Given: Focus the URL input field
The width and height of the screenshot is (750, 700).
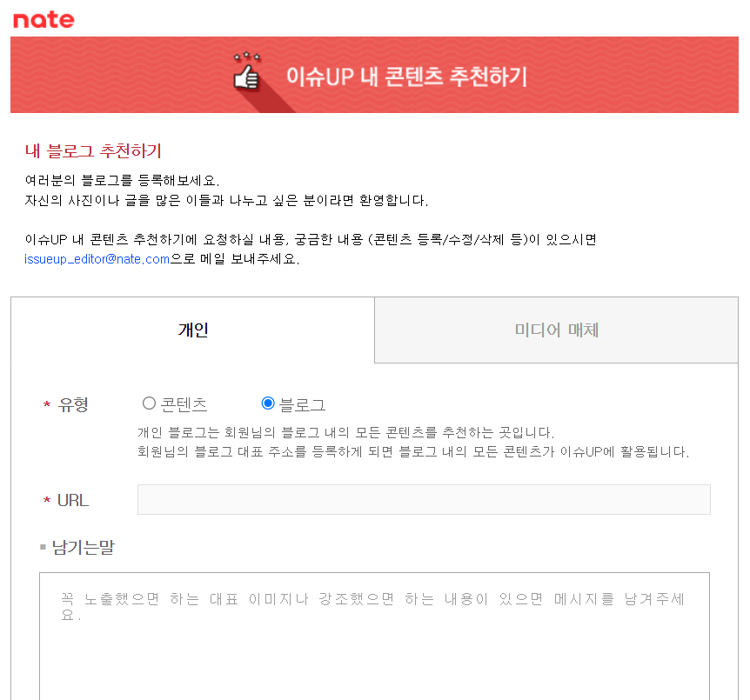Looking at the screenshot, I should coord(424,500).
